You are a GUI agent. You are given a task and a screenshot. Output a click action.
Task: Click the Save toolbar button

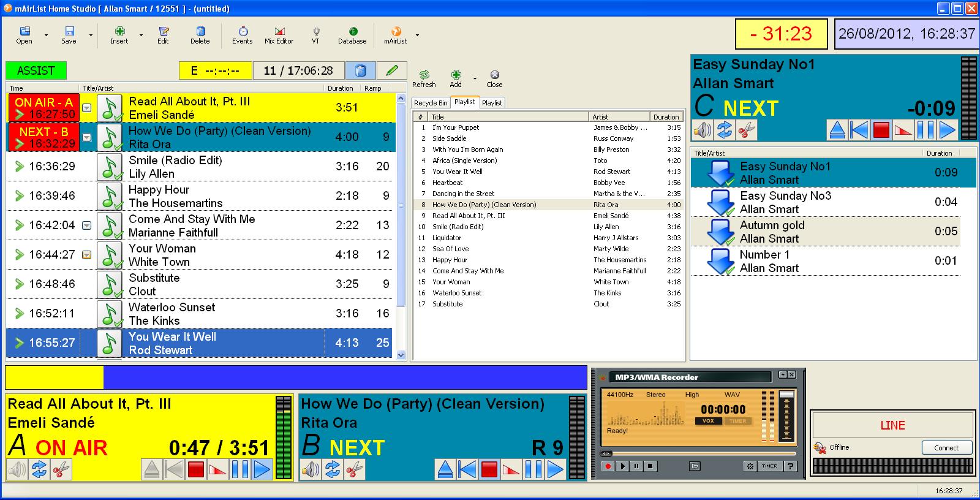click(x=69, y=35)
